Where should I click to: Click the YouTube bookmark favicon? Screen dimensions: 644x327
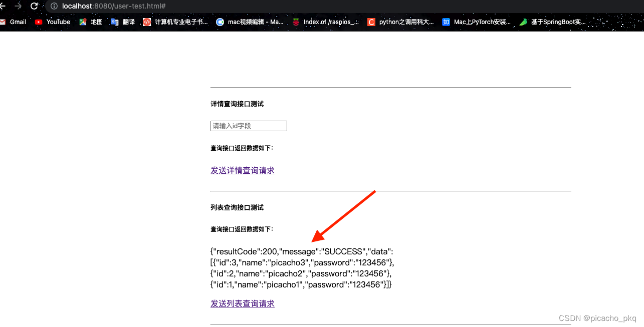pos(39,22)
